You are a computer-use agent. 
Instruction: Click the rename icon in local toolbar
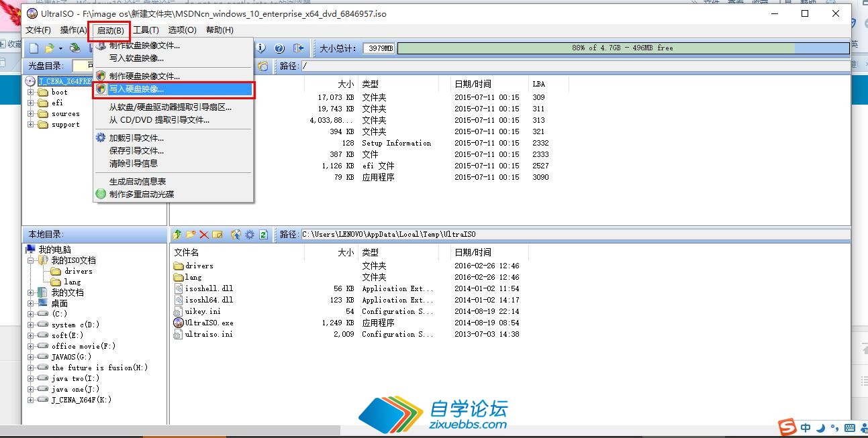[x=218, y=234]
